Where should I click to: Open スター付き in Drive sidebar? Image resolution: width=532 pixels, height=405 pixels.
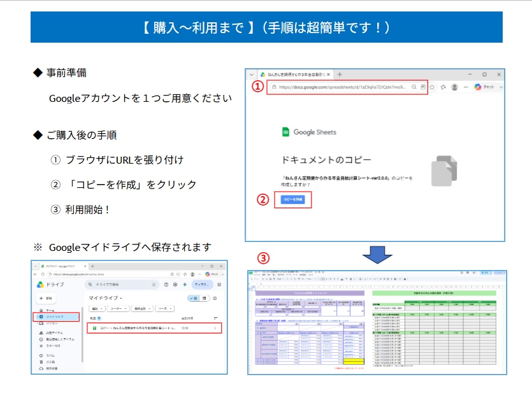[x=50, y=346]
